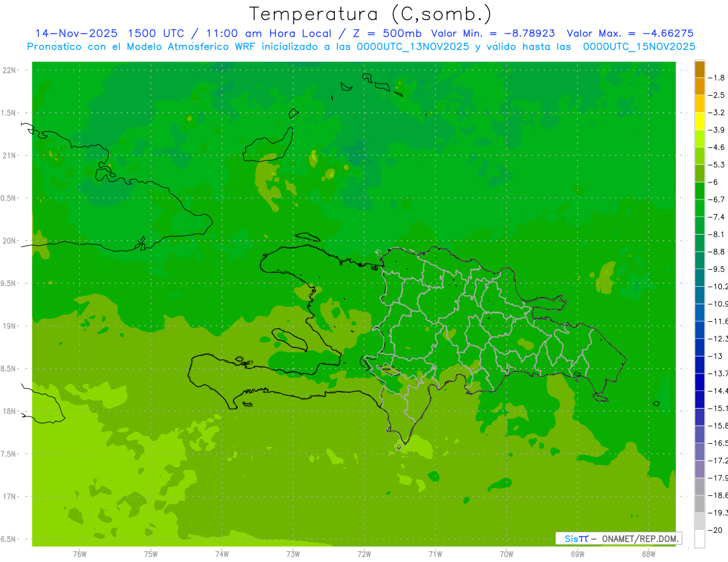Click the -15.8 colorbar value
Screen dimensions: 728x562
pyautogui.click(x=718, y=426)
